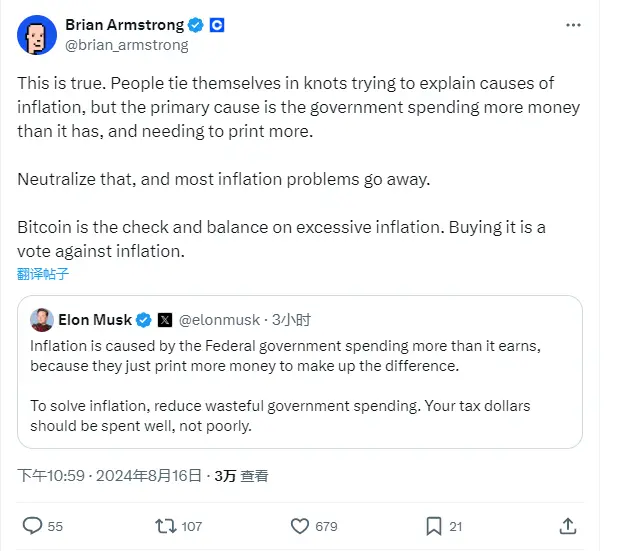
Task: Click the Brian Armstrong display name
Action: click(x=125, y=25)
